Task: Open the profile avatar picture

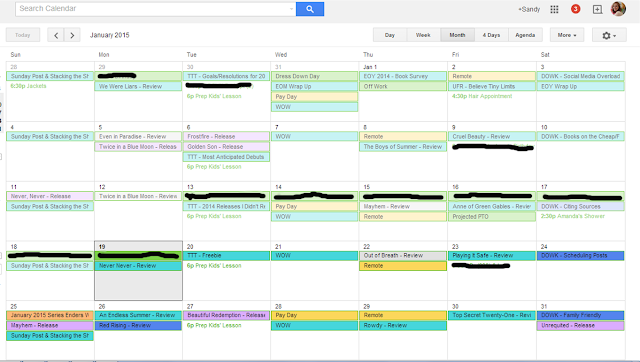Action: 618,9
